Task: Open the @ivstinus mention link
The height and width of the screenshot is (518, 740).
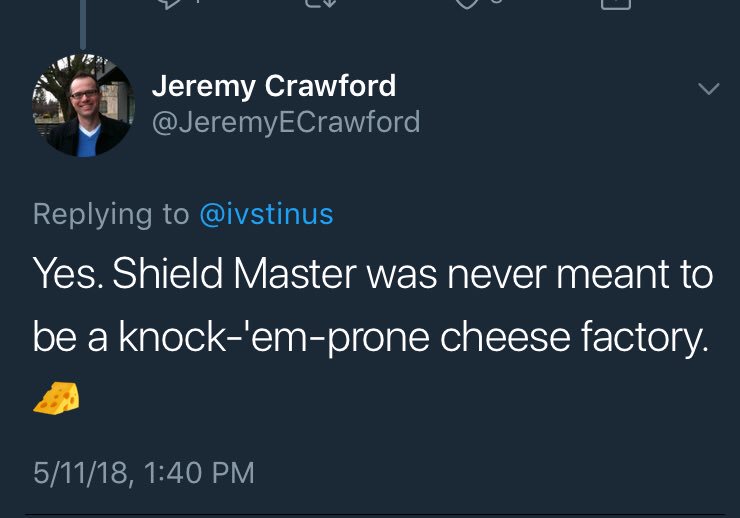Action: tap(267, 214)
